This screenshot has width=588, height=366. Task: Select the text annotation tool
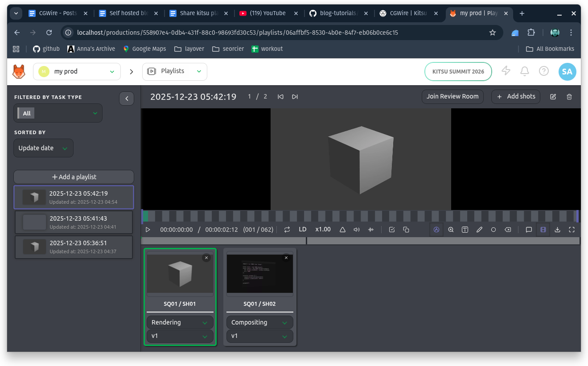465,230
